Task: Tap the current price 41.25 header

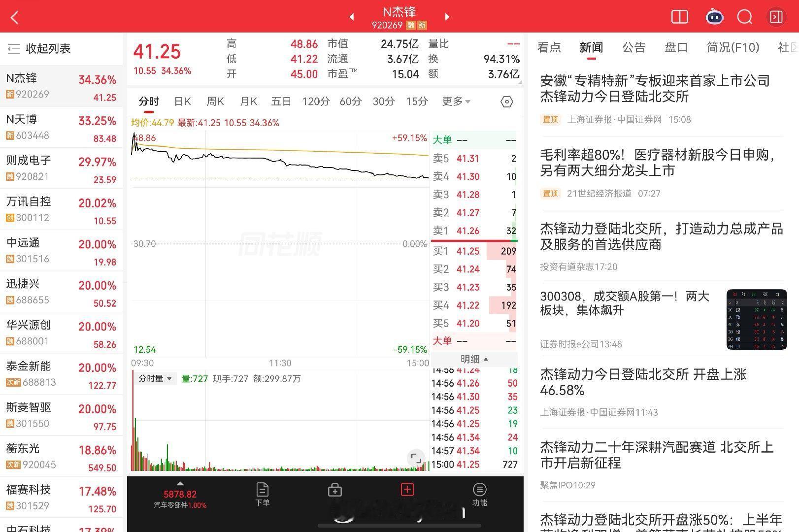Action: [157, 52]
